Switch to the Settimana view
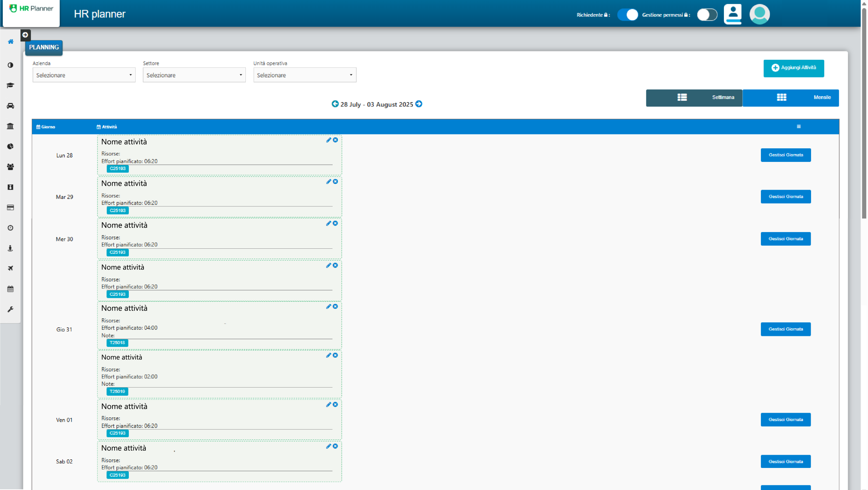The image size is (868, 490). [694, 98]
